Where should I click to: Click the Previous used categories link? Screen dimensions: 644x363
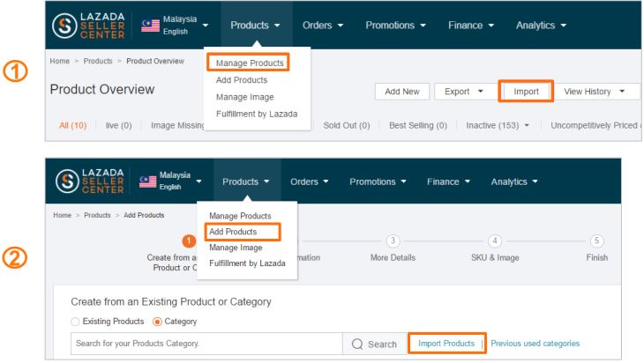pos(535,344)
